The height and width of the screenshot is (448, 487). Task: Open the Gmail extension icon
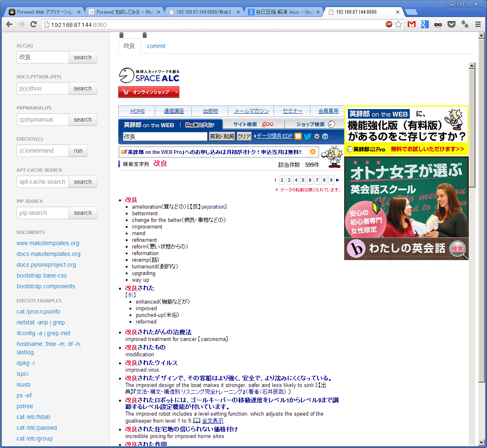(x=411, y=24)
